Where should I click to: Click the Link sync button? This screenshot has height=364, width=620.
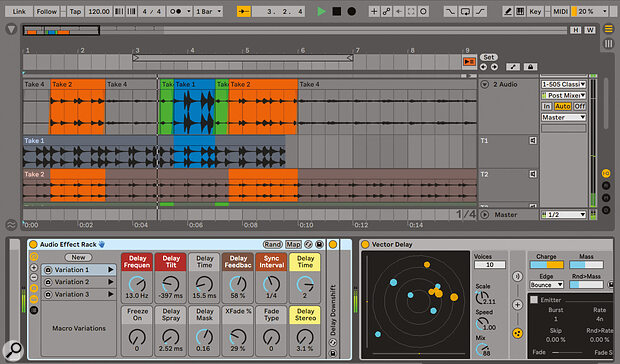pos(19,11)
